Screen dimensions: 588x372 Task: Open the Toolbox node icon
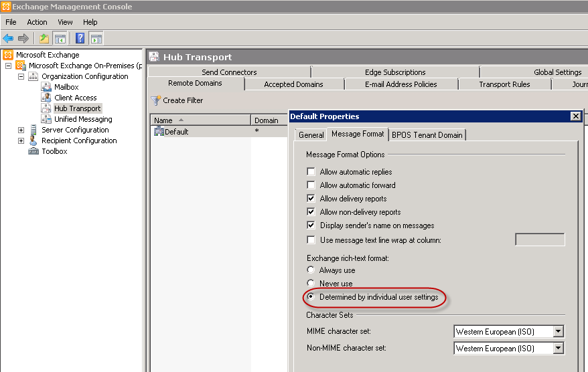coord(33,151)
